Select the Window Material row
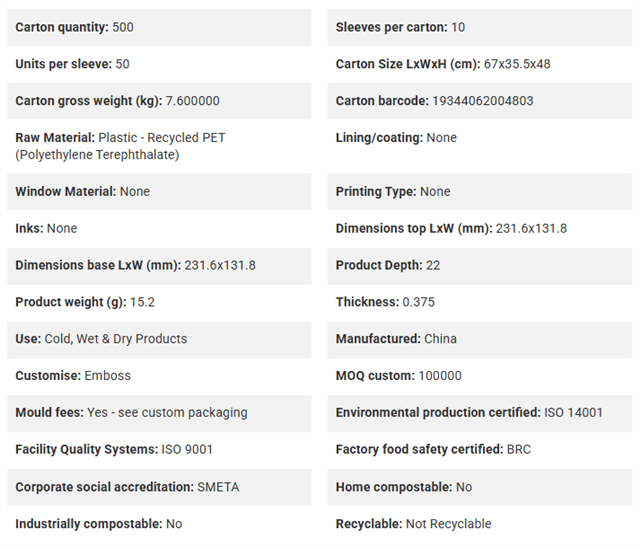 point(159,191)
